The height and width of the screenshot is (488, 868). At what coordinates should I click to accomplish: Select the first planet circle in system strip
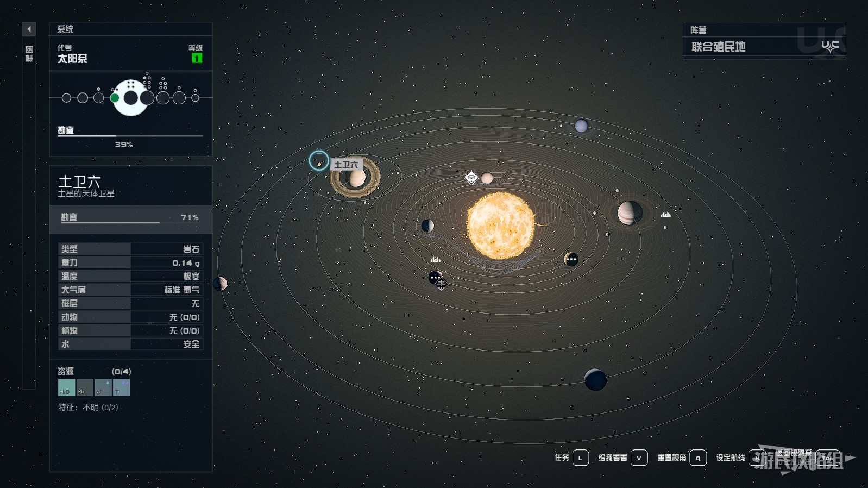[x=66, y=98]
